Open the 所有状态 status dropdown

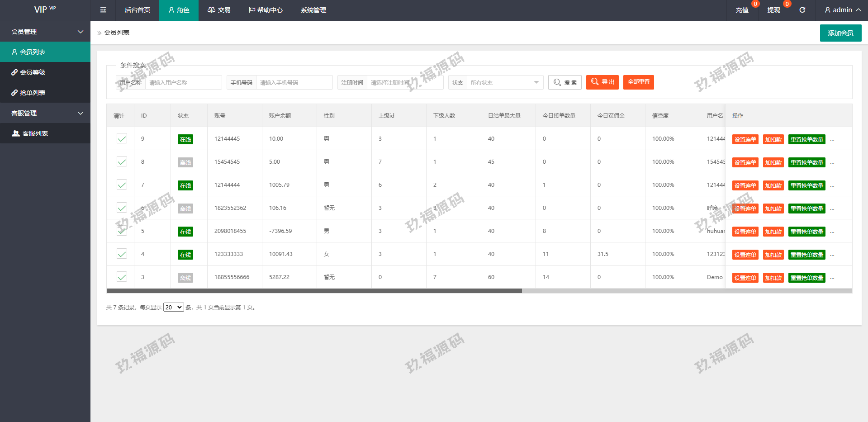[x=504, y=82]
